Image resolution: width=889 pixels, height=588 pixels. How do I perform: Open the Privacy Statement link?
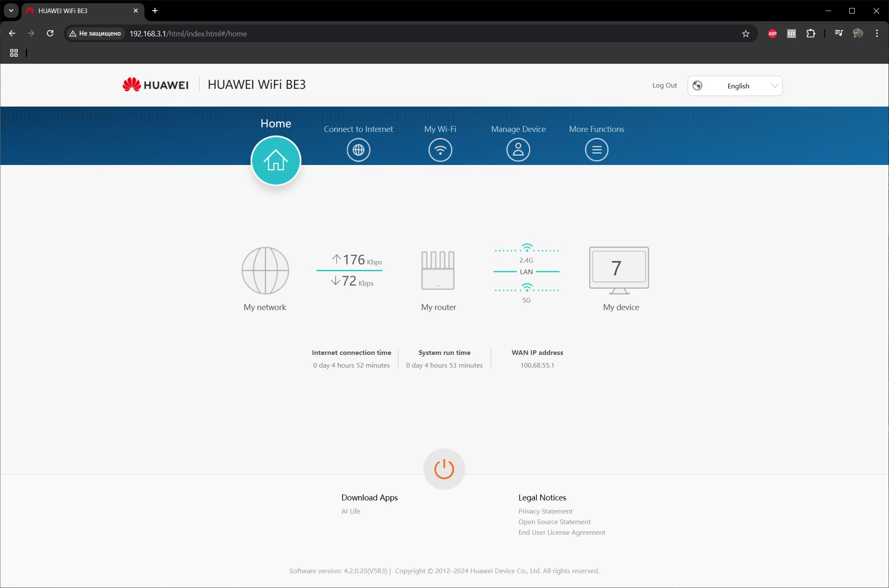click(x=545, y=511)
